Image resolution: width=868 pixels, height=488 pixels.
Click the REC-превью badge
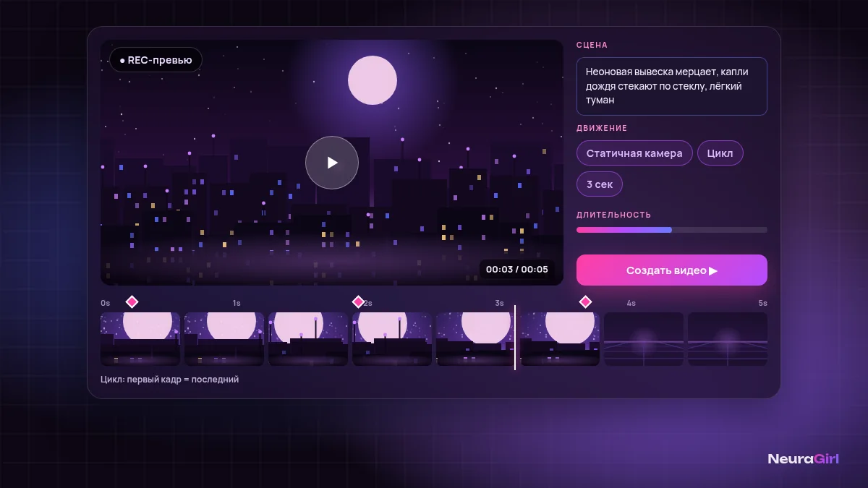pos(156,60)
